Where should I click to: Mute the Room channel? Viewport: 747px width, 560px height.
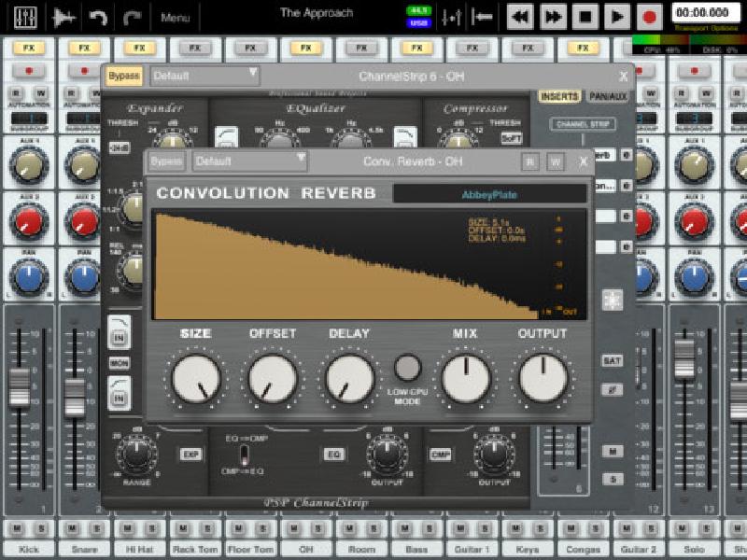349,528
